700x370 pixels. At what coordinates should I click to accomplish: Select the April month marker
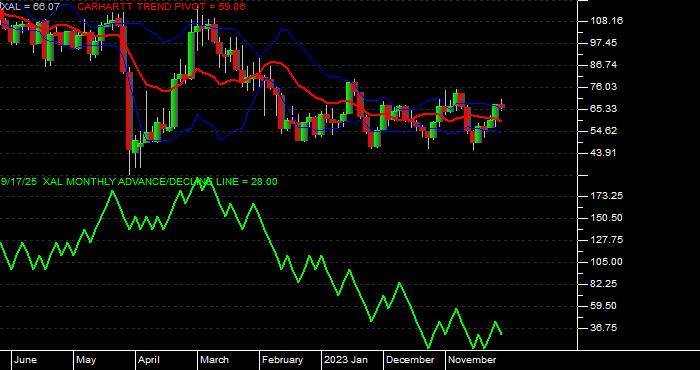click(x=148, y=360)
